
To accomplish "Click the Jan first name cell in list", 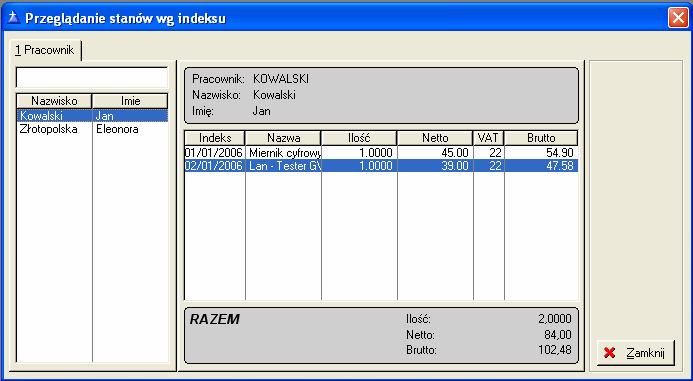I will coord(105,116).
